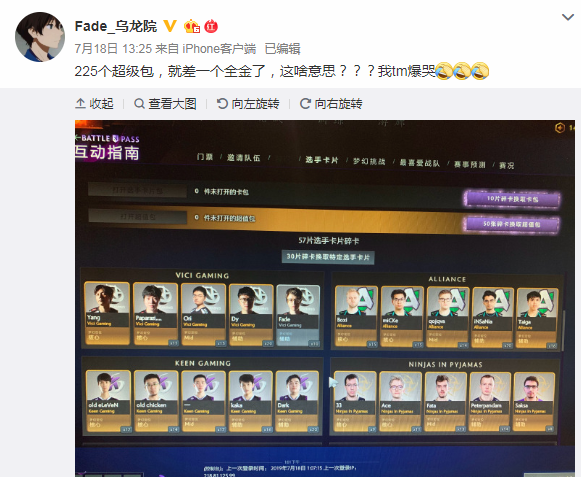Rotate the image right with 向右旋转
Viewport: 581px width, 477px height.
[x=331, y=104]
